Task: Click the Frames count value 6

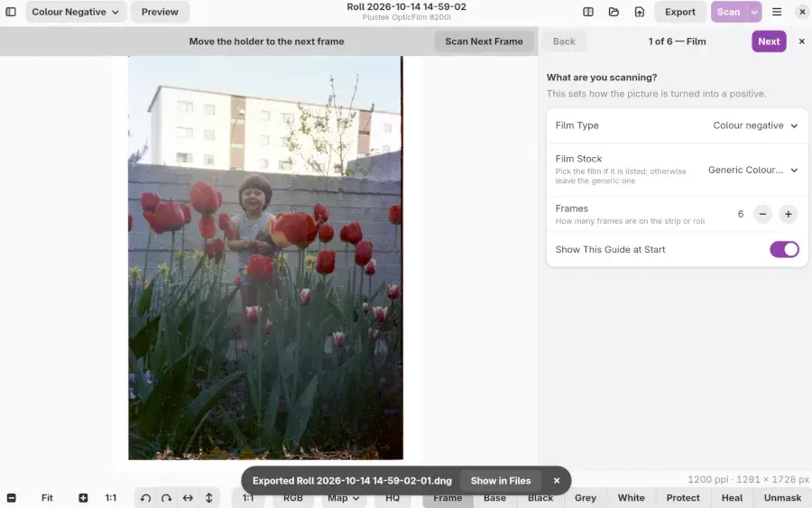Action: coord(741,214)
